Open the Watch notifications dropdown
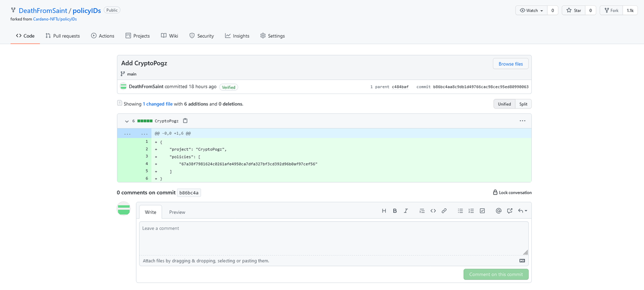The width and height of the screenshot is (644, 290). click(532, 10)
